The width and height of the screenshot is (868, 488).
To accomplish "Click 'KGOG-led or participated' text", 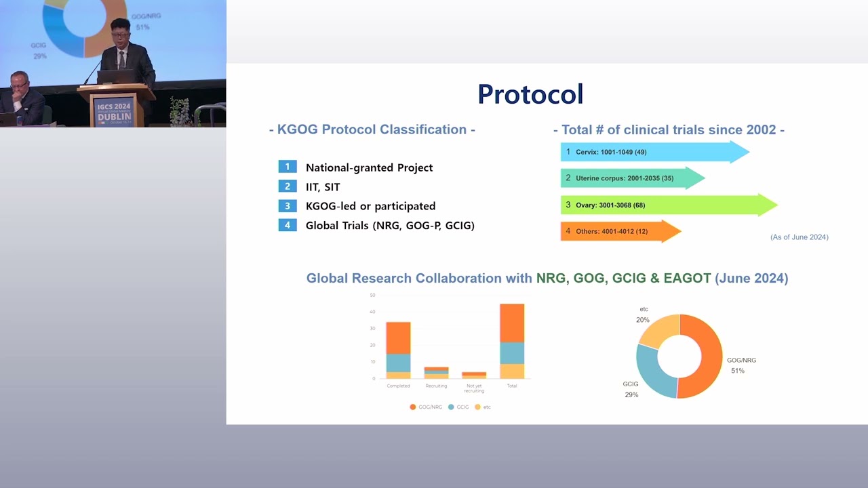I will [x=370, y=206].
